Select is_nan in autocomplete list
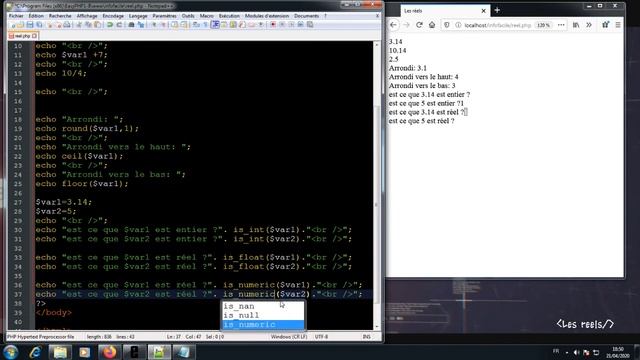The image size is (640, 360). tap(239, 306)
